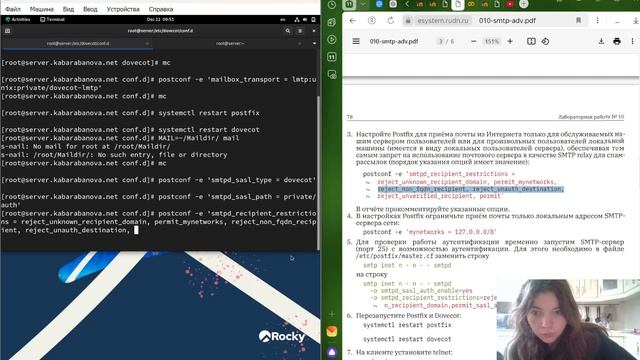640x360 pixels.
Task: Switch to terminal tab root@server:~
Action: tap(230, 43)
